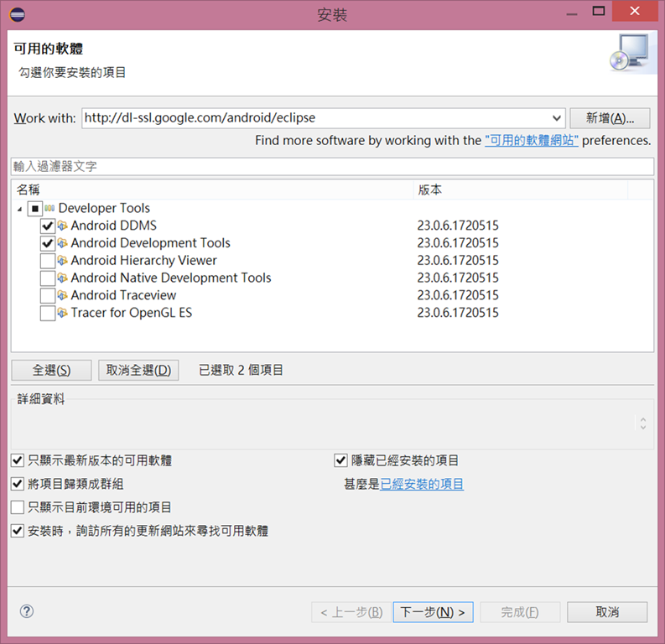Check the Tracer for OpenGL ES checkbox
This screenshot has height=644, width=665.
click(x=48, y=314)
